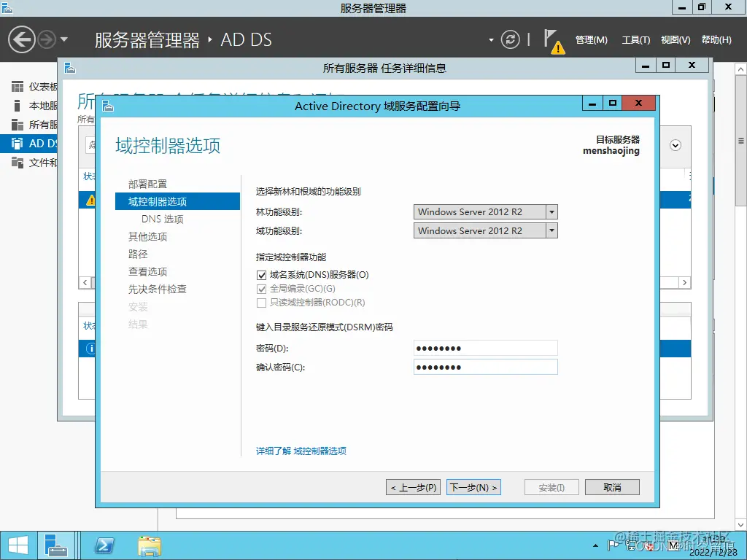Click inside the 密码(D) password field
Screen dimensions: 747x560
(x=485, y=348)
